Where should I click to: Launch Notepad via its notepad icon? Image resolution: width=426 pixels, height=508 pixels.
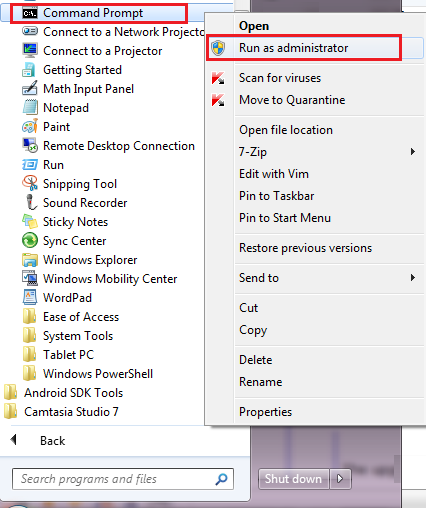pos(30,107)
